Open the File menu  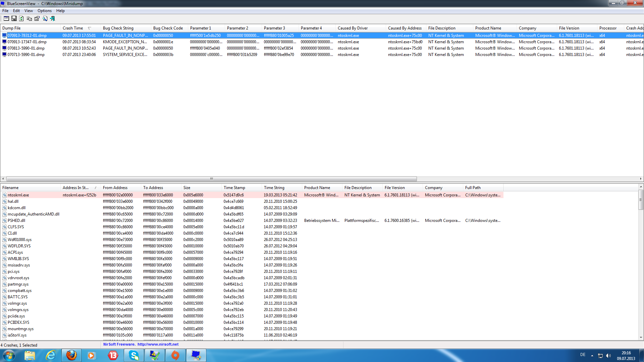[5, 11]
